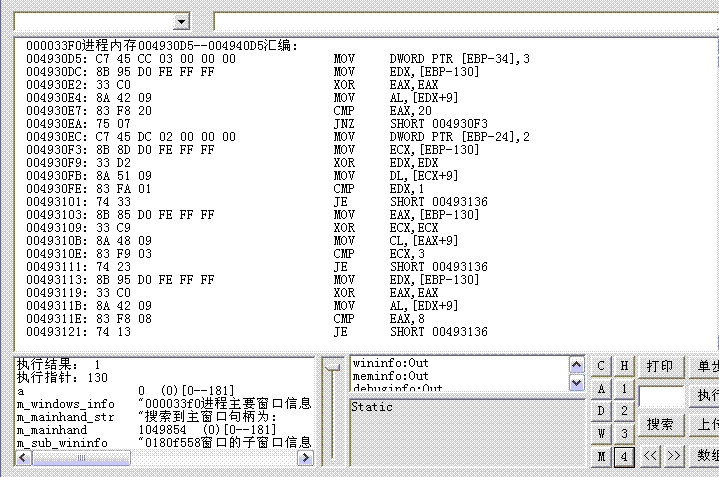Select the JE line at 00493121

tap(257, 332)
